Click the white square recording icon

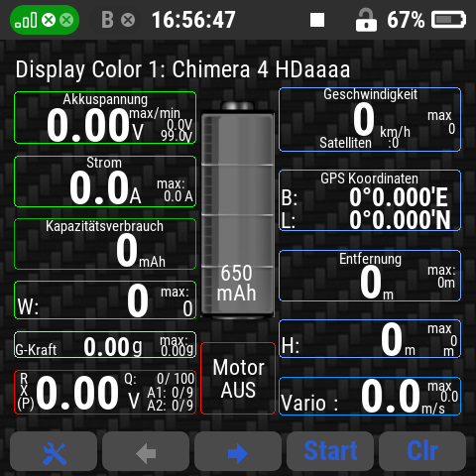(317, 20)
